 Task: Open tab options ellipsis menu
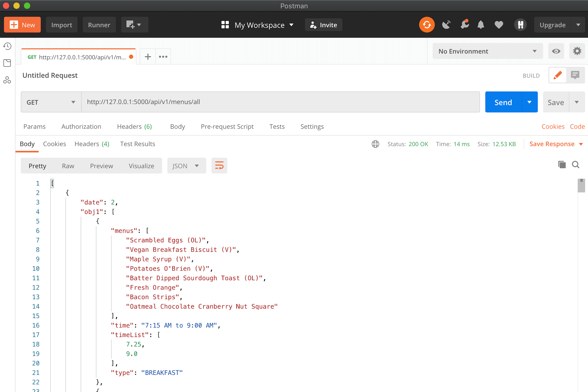[x=163, y=57]
